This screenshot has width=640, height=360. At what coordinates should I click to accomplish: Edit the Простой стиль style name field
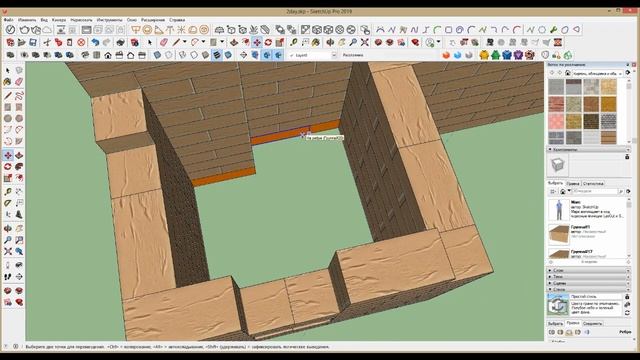(x=596, y=296)
